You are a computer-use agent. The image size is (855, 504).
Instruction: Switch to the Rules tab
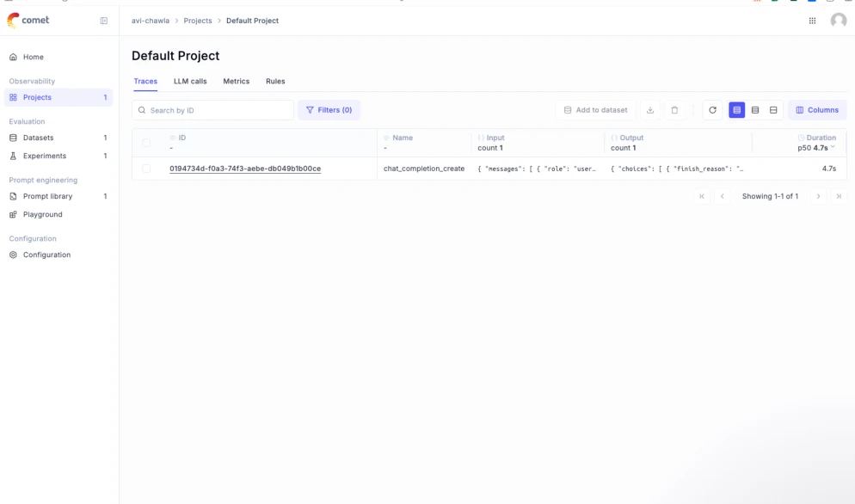pos(275,81)
